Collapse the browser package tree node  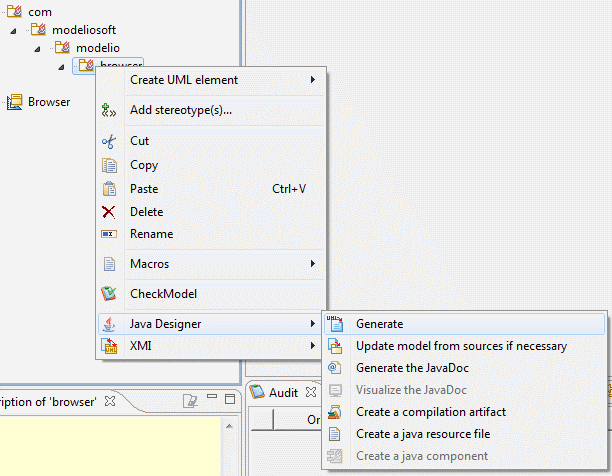pos(61,67)
